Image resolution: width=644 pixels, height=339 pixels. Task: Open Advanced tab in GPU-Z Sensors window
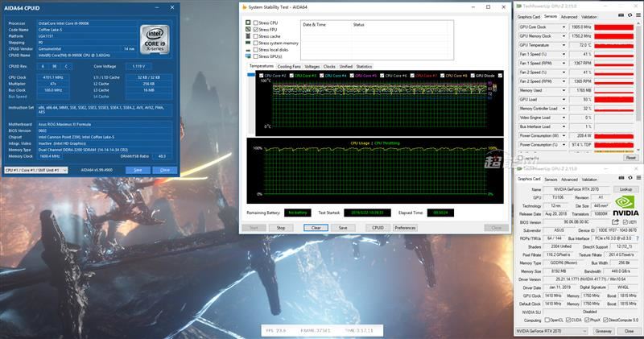pyautogui.click(x=569, y=17)
